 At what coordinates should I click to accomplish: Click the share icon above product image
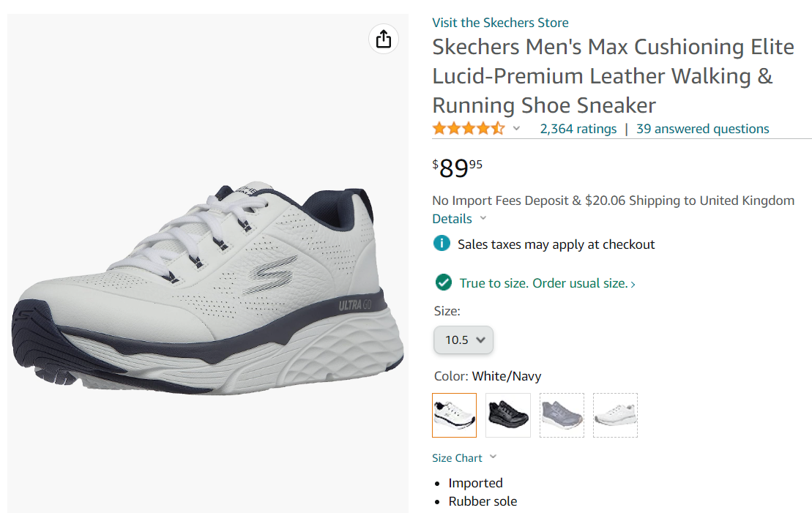click(x=384, y=39)
